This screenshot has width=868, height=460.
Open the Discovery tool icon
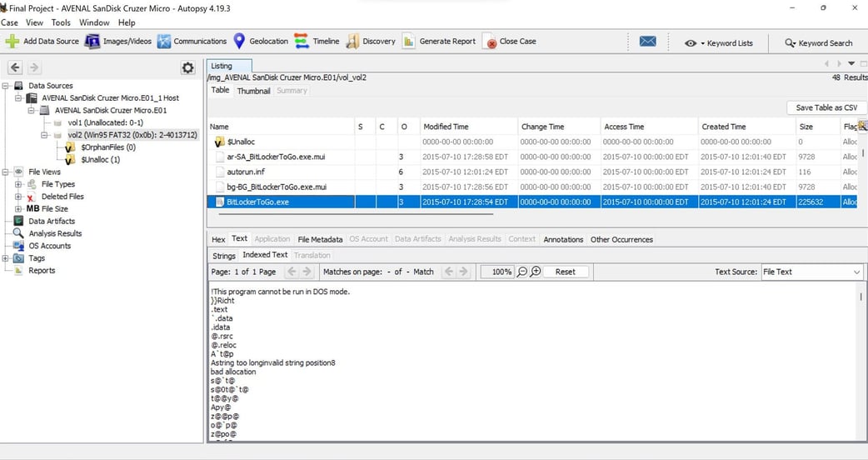[352, 41]
